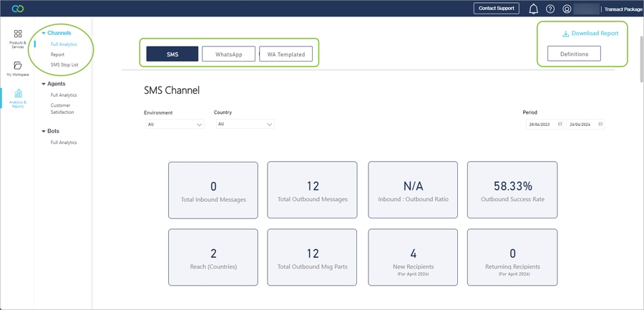
Task: Open Products & Services in sidebar
Action: 18,38
